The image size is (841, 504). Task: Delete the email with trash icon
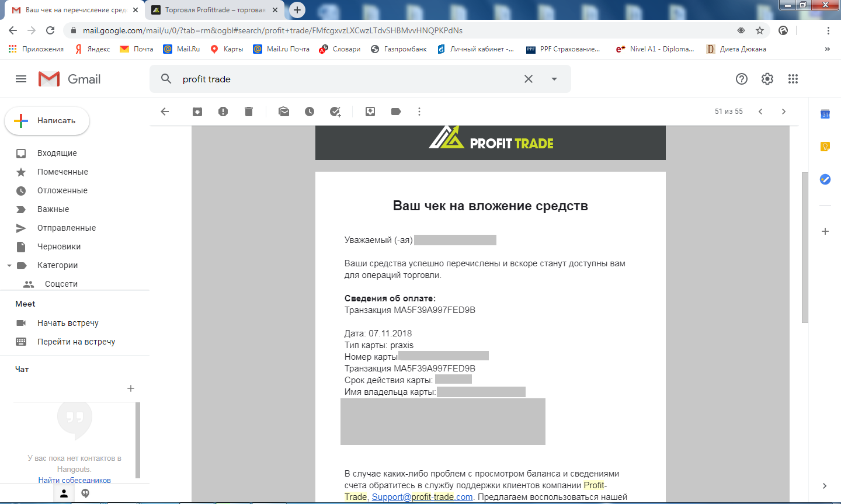click(249, 112)
